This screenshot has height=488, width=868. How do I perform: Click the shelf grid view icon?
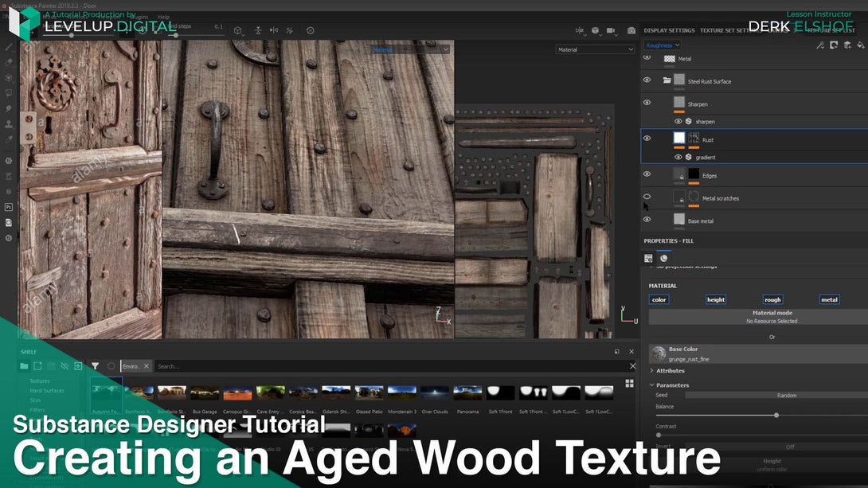(629, 384)
